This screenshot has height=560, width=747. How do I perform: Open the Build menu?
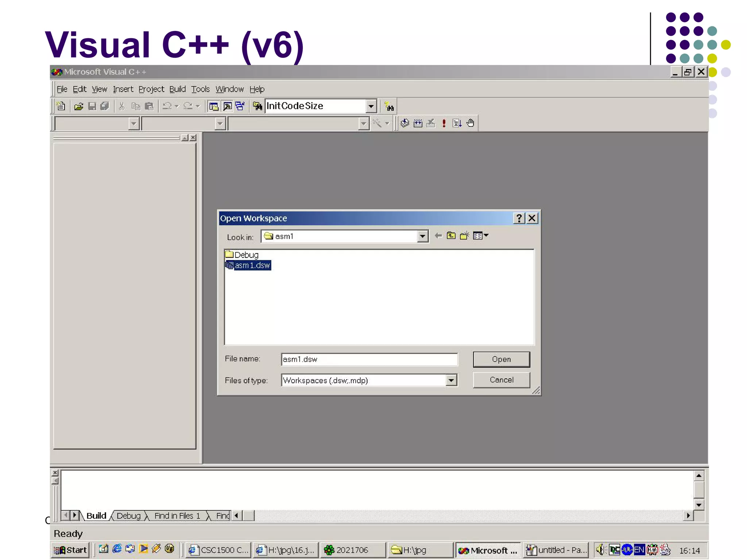click(177, 89)
